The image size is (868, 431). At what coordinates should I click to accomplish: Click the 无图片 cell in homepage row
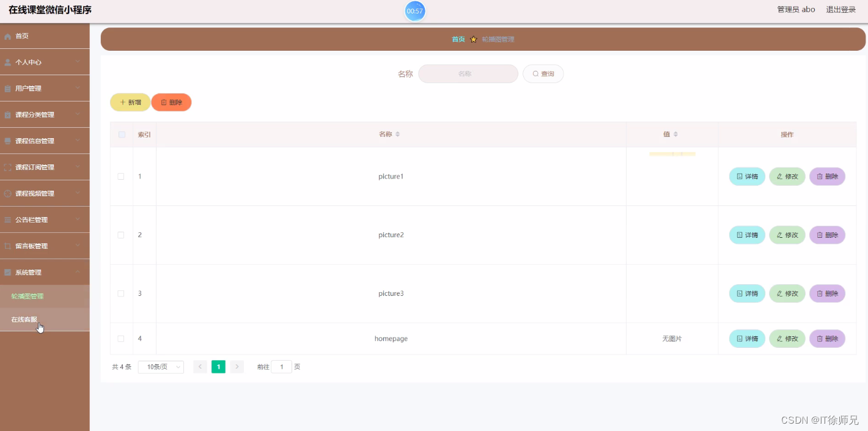click(x=672, y=339)
